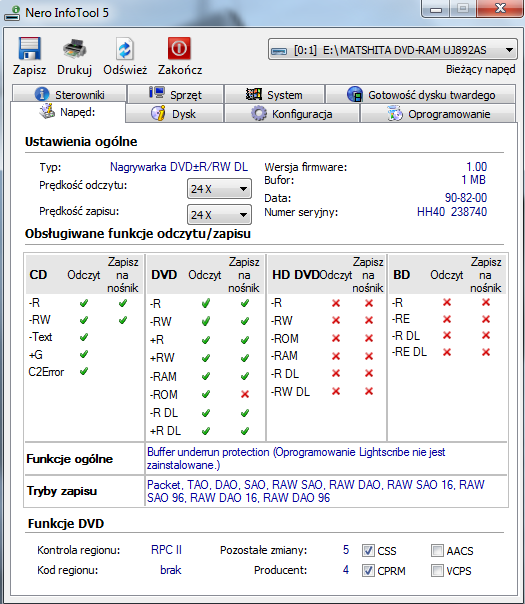The height and width of the screenshot is (604, 525).
Task: Click the Zakończ button label
Action: tap(180, 70)
